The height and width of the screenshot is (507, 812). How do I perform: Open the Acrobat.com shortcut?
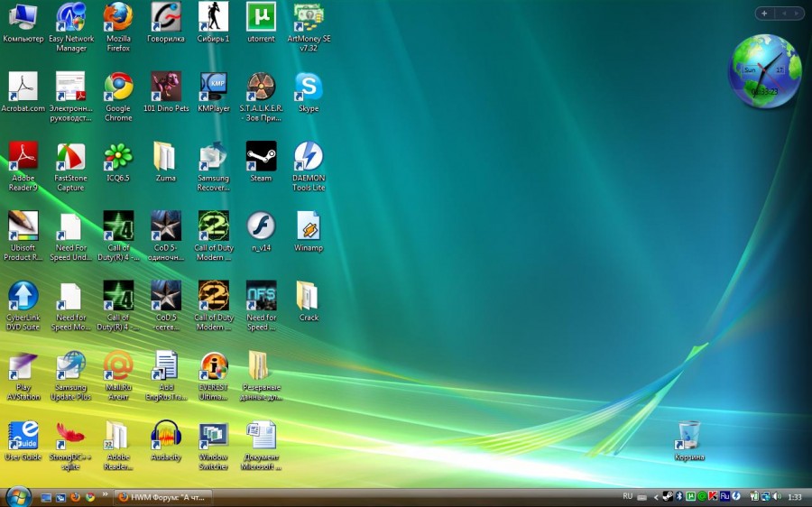click(x=23, y=93)
